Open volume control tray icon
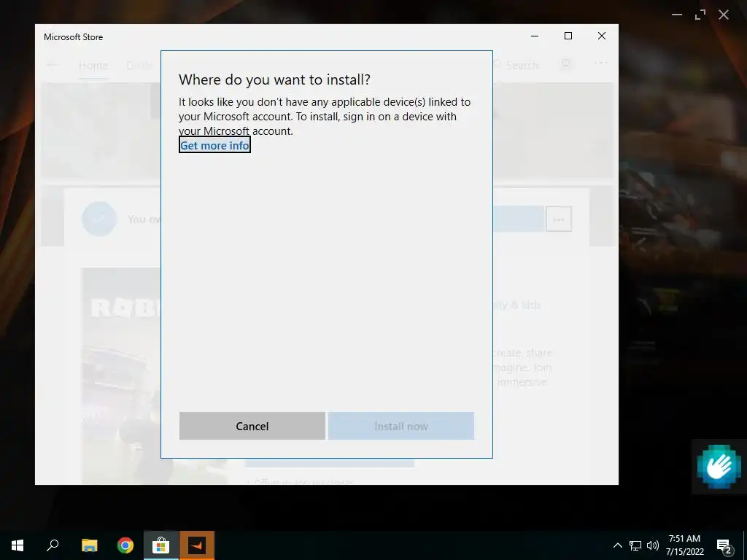Image resolution: width=747 pixels, height=560 pixels. click(x=653, y=545)
